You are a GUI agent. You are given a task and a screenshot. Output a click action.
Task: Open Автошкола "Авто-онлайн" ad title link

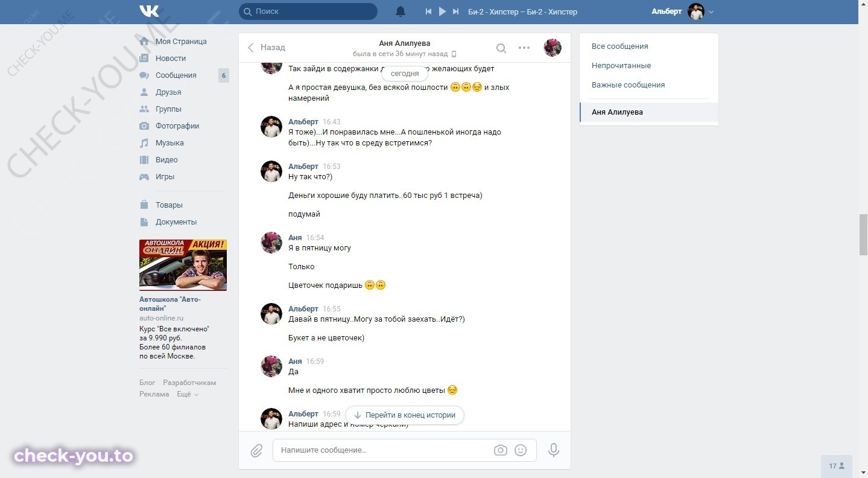[170, 304]
